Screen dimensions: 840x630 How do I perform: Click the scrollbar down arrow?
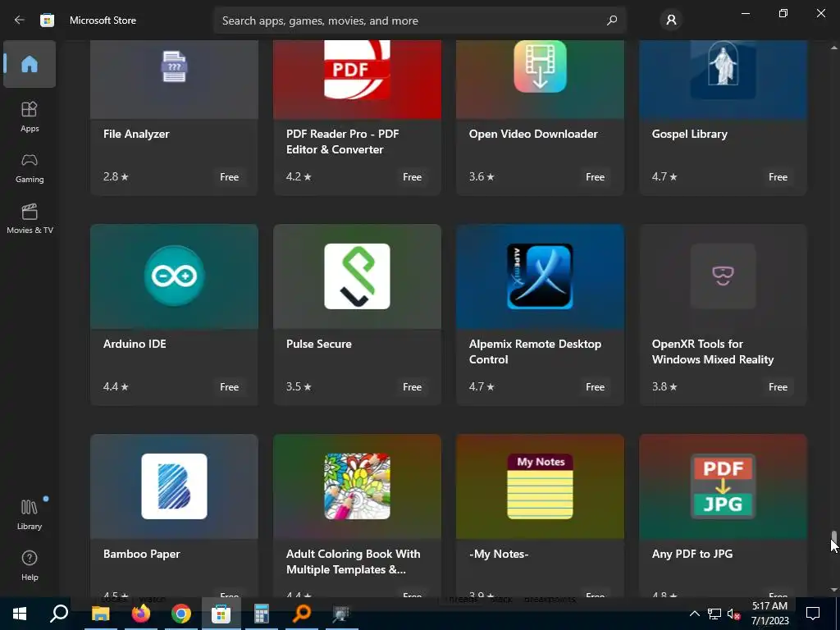833,590
